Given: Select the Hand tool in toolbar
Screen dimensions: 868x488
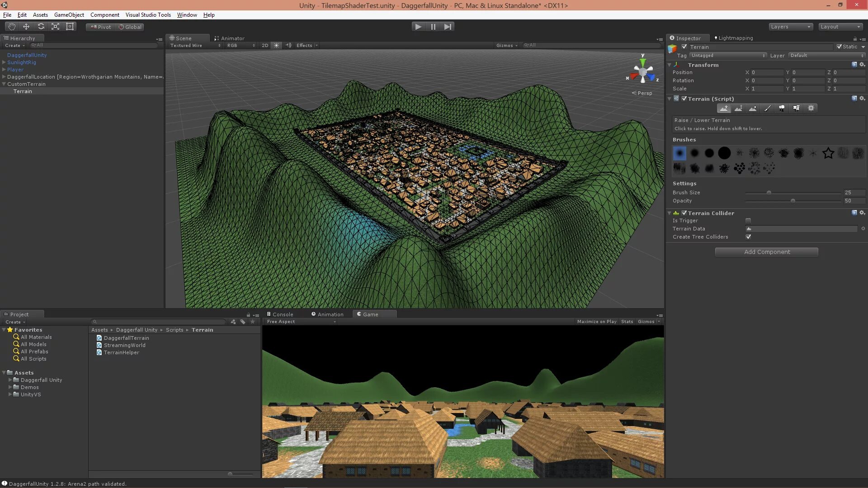Looking at the screenshot, I should [12, 27].
